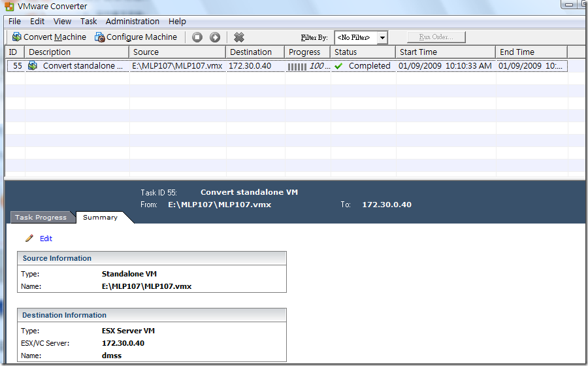The width and height of the screenshot is (588, 366).
Task: Click the Convert Machine toolbar button
Action: pyautogui.click(x=49, y=37)
